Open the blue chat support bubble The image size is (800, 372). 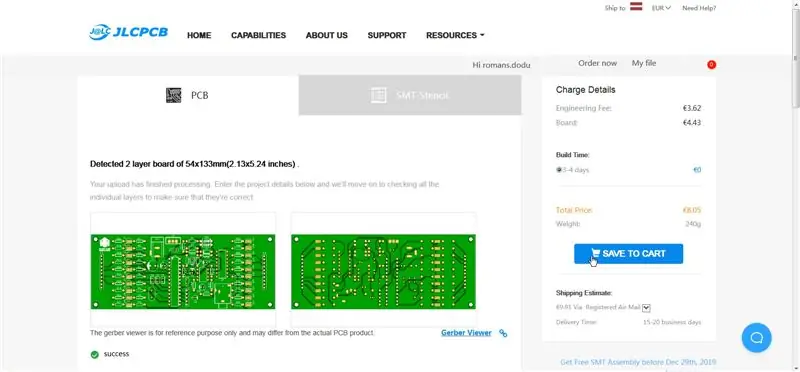(757, 338)
